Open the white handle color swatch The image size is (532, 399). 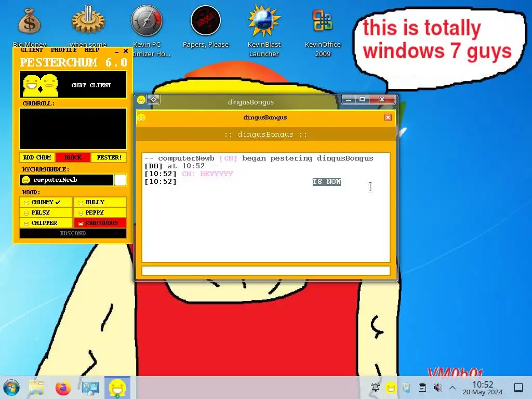click(x=120, y=180)
